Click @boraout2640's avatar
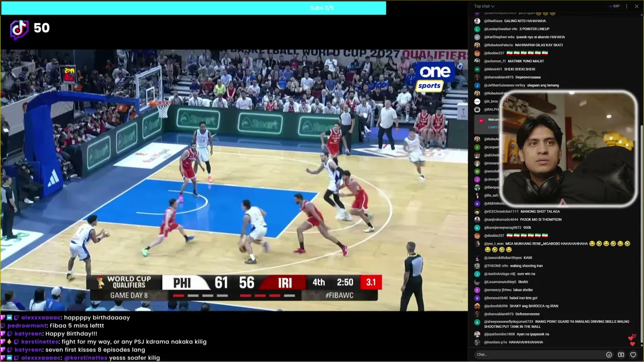Screen dimensions: 644x362 477,298
